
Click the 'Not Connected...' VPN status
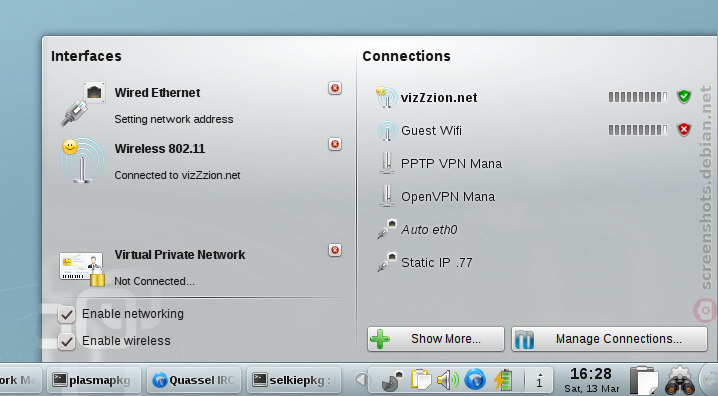point(154,281)
